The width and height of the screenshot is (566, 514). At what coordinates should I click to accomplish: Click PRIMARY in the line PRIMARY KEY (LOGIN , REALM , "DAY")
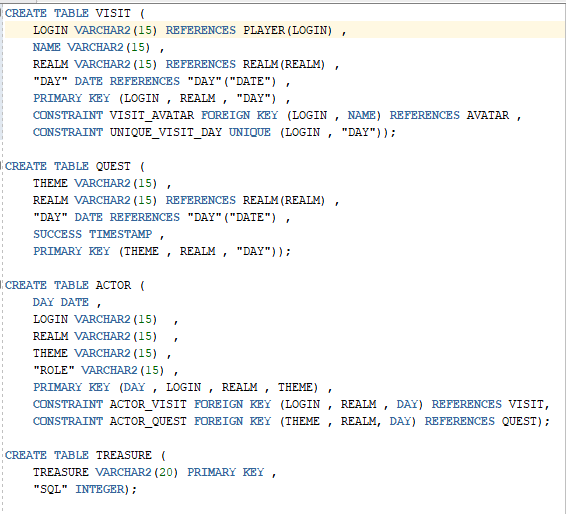[57, 99]
